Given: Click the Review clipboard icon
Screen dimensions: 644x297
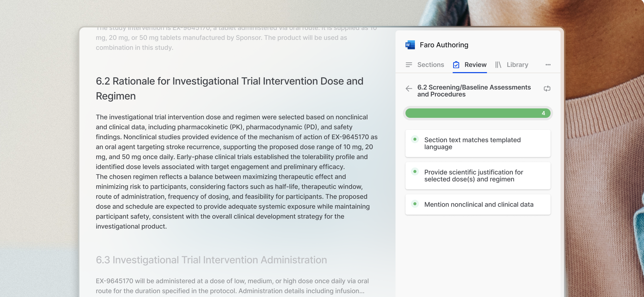Looking at the screenshot, I should coord(456,65).
